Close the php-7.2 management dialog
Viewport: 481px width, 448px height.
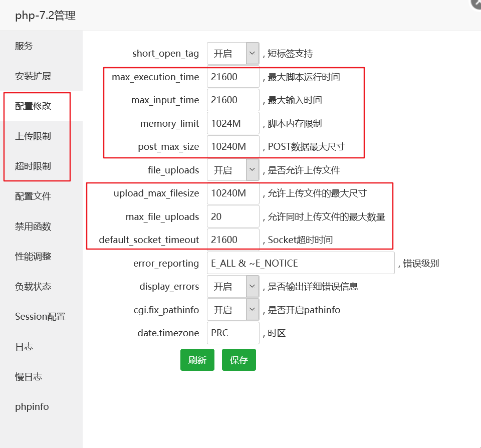[476, 4]
